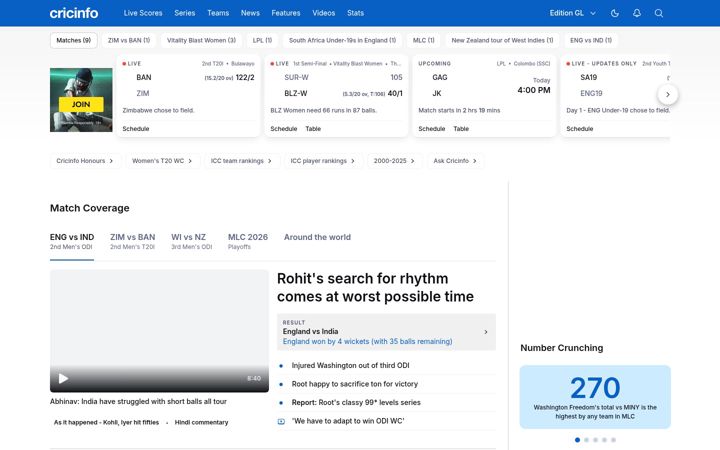
Task: Open Ask Cricinfo quick link
Action: 456,161
